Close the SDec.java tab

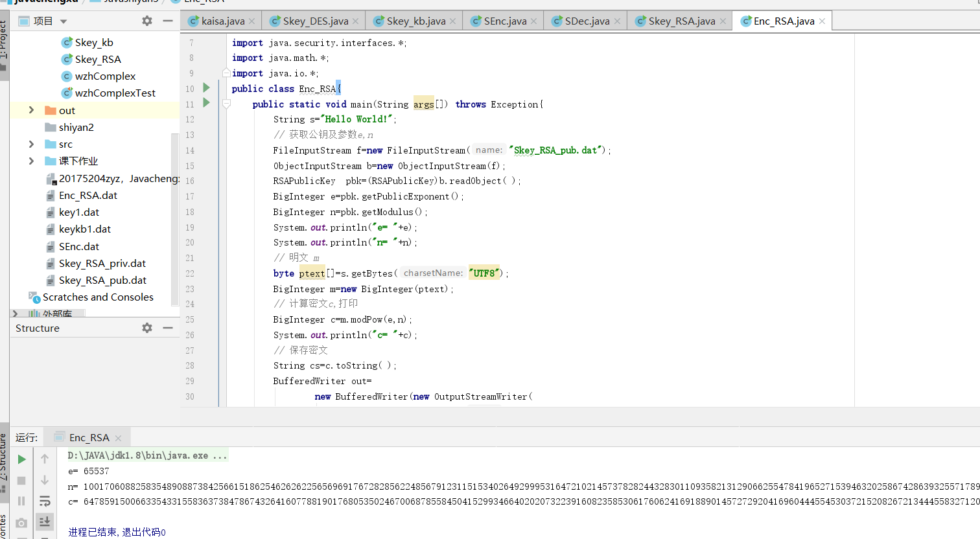617,21
